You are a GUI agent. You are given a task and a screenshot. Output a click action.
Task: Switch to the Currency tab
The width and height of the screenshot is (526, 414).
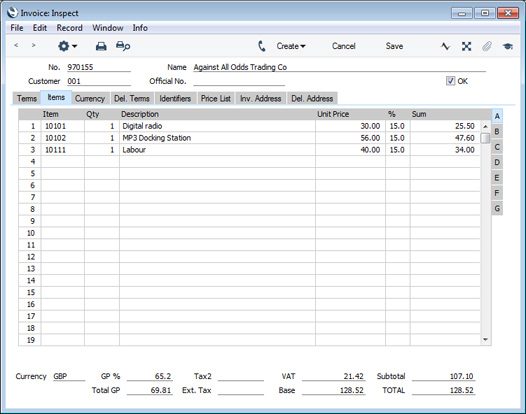[x=90, y=99]
